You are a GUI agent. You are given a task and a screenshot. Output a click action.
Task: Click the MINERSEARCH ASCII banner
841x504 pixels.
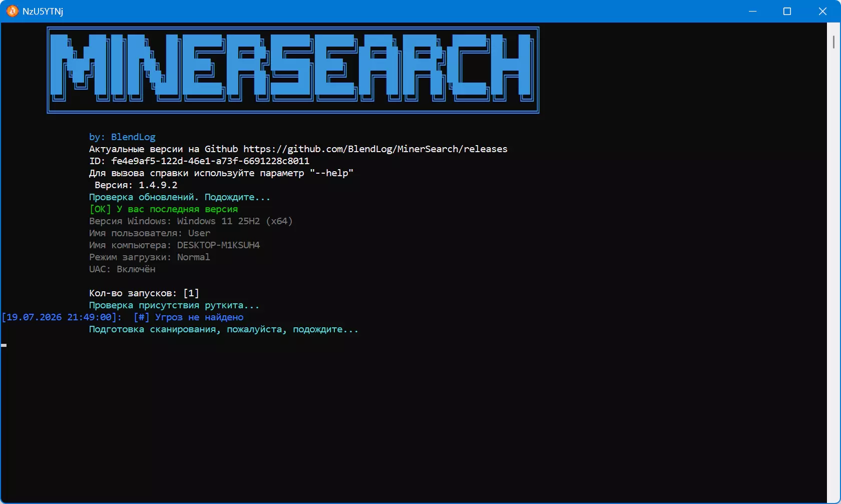coord(293,70)
